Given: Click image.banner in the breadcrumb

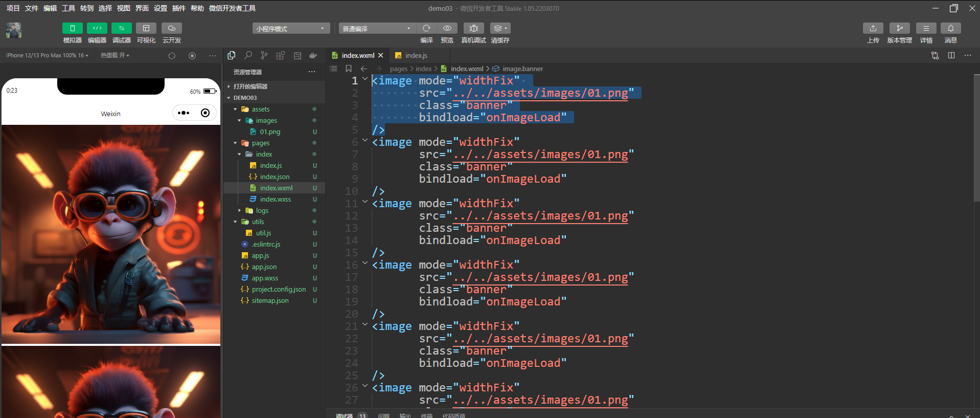Looking at the screenshot, I should pyautogui.click(x=522, y=69).
